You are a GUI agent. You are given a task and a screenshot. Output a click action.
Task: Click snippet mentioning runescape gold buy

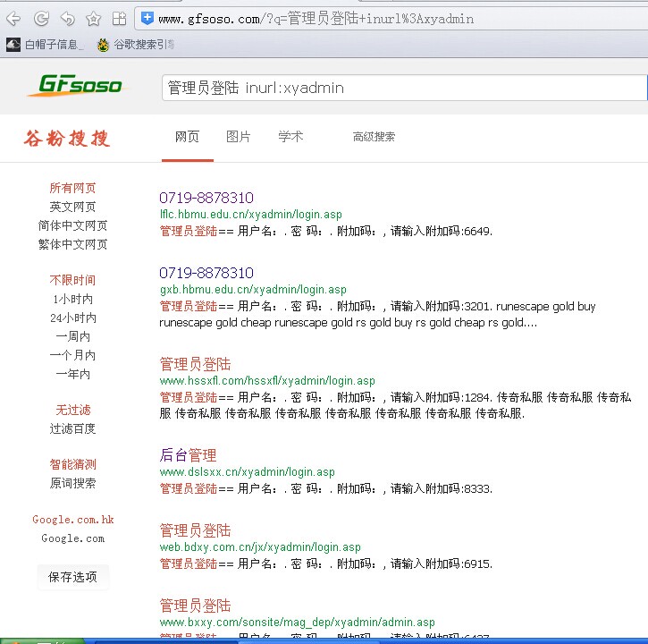(377, 314)
